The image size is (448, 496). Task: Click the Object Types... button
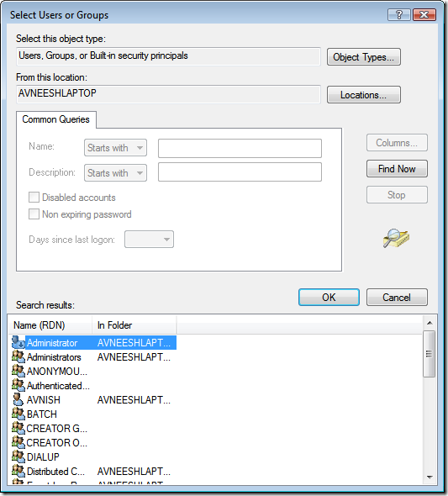click(364, 57)
